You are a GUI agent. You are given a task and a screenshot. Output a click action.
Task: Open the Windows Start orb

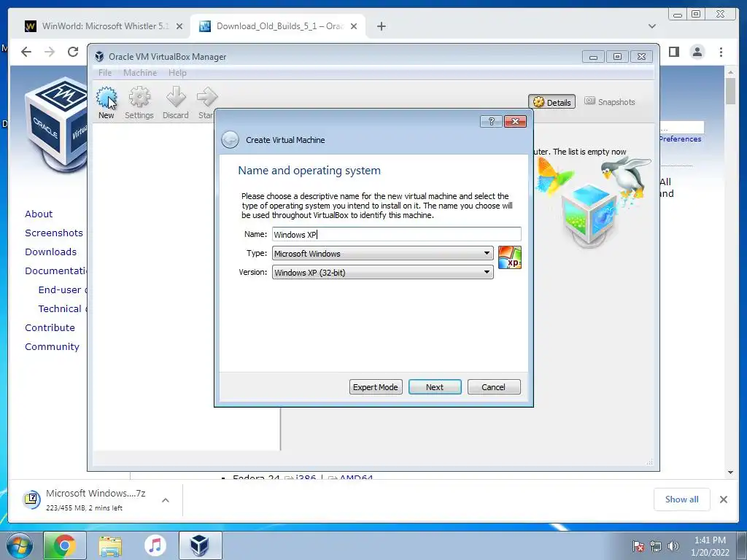19,545
